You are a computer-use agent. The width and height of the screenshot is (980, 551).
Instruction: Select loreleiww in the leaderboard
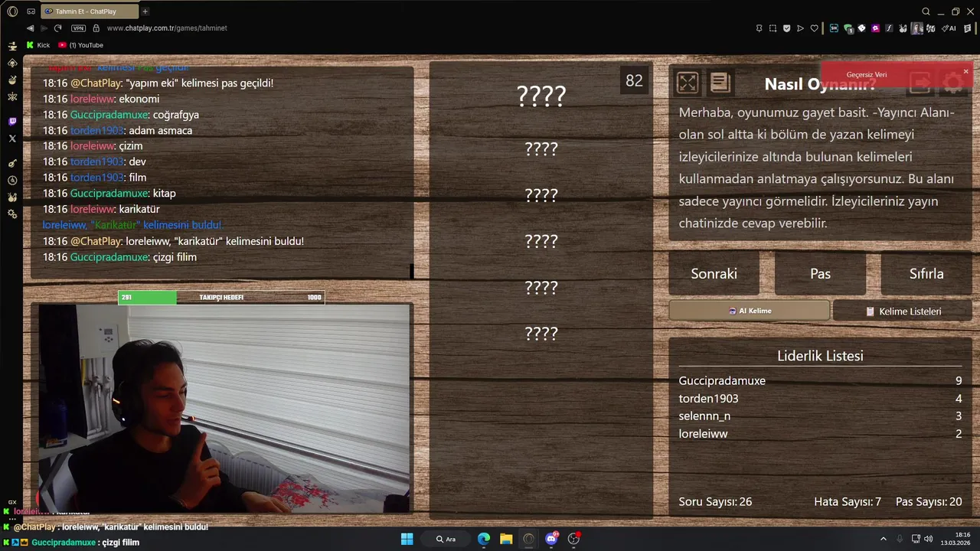(x=703, y=433)
